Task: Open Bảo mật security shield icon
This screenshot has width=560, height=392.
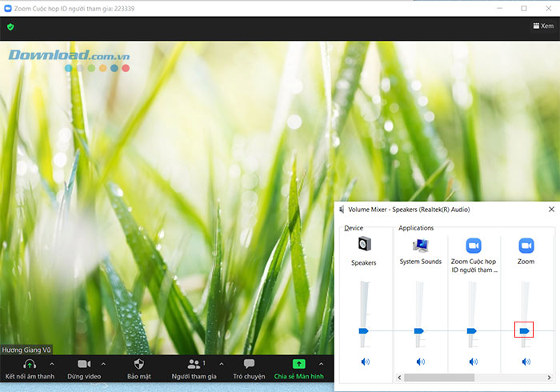Action: pos(138,364)
